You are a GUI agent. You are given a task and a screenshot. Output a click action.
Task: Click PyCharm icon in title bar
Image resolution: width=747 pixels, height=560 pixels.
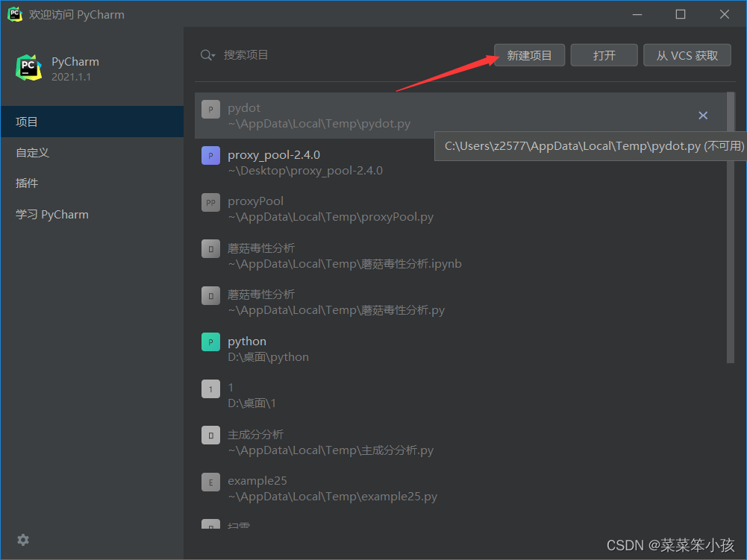click(x=15, y=14)
